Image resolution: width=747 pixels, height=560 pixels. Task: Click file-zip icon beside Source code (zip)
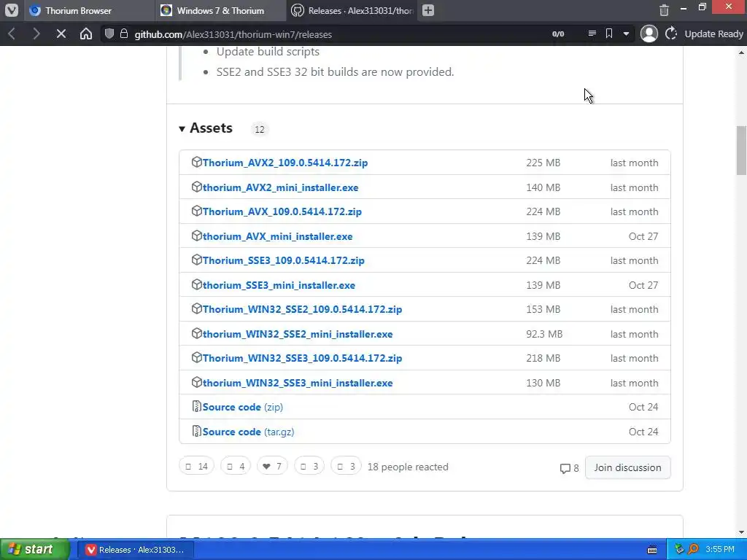pyautogui.click(x=196, y=406)
